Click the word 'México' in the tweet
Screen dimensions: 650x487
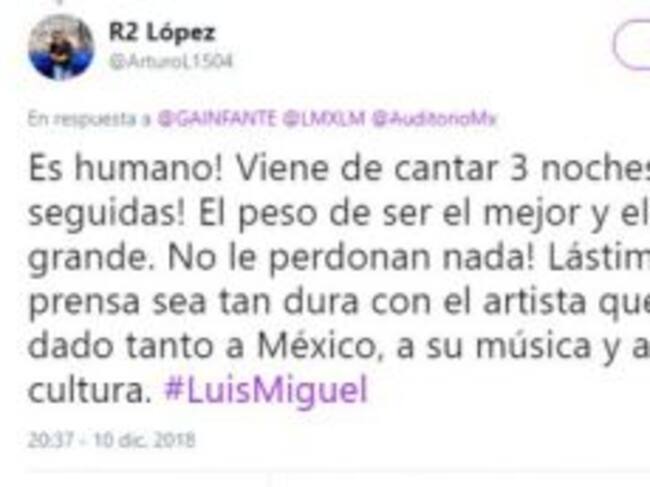pos(318,346)
